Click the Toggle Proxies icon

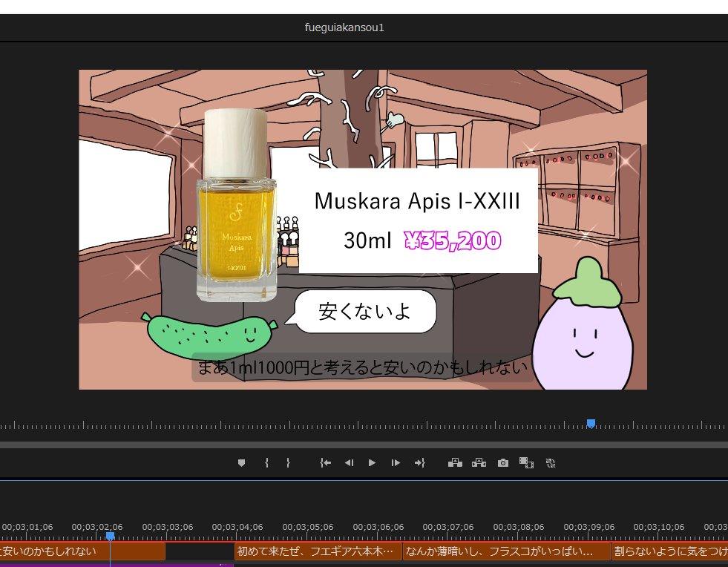pyautogui.click(x=551, y=463)
